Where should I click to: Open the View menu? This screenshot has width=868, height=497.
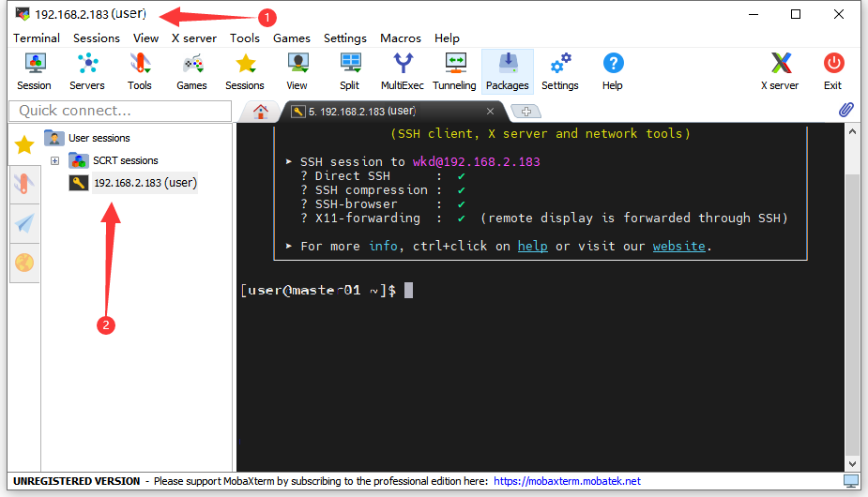click(x=145, y=38)
